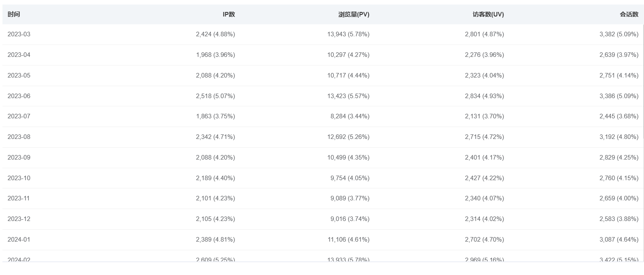The image size is (644, 275).
Task: Click the 浏览量(PV) column header
Action: click(x=353, y=14)
